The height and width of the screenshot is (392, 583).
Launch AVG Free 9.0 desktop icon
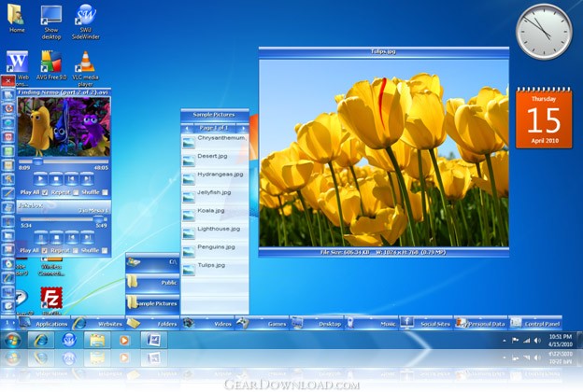coord(51,65)
